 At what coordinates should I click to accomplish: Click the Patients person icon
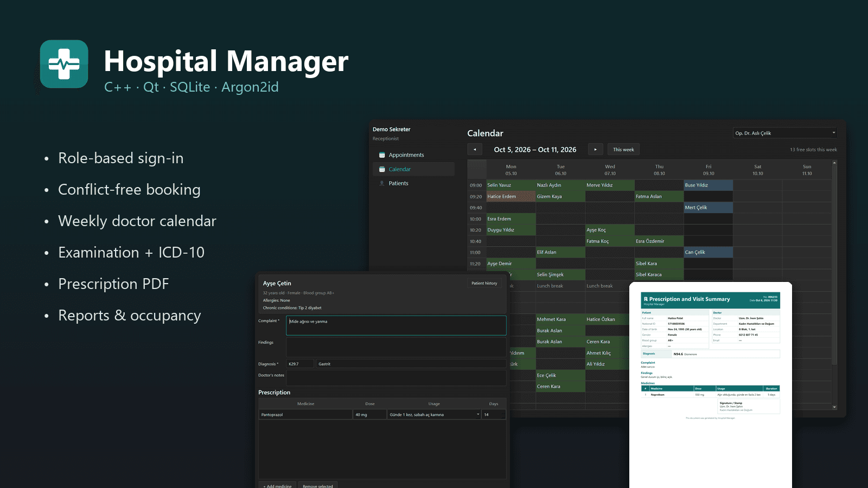(382, 183)
